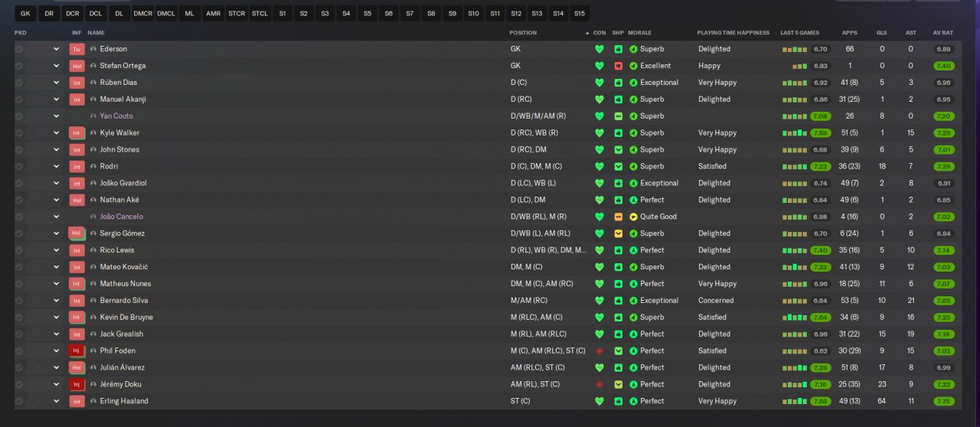The image size is (980, 427).
Task: Click Stefan Ortega's Hol info badge
Action: click(x=77, y=66)
